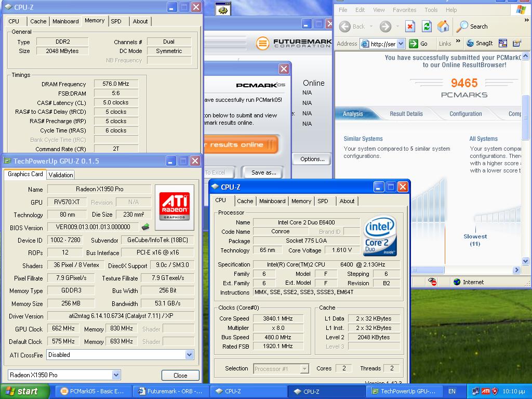The image size is (532, 399).
Task: Click the browser horizontal scrollbar thumb
Action: click(x=428, y=270)
